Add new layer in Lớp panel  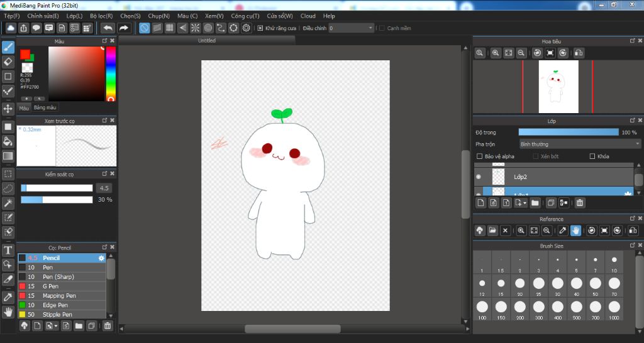pyautogui.click(x=481, y=203)
